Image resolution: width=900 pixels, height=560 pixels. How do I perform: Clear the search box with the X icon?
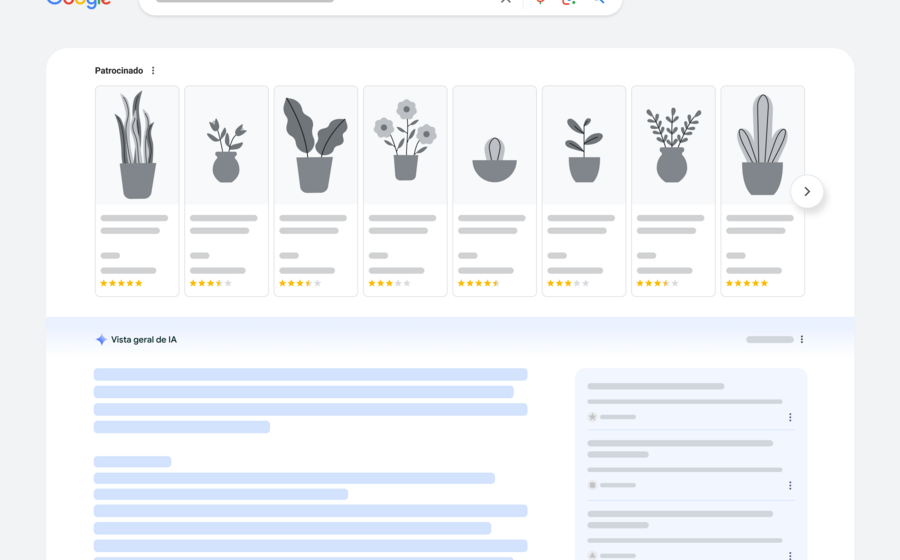coord(505,2)
